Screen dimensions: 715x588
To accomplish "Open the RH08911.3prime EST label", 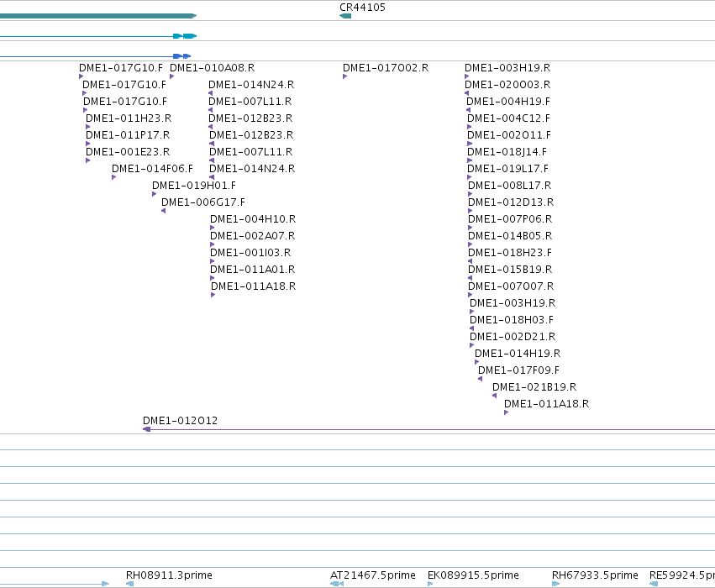I will (x=169, y=575).
